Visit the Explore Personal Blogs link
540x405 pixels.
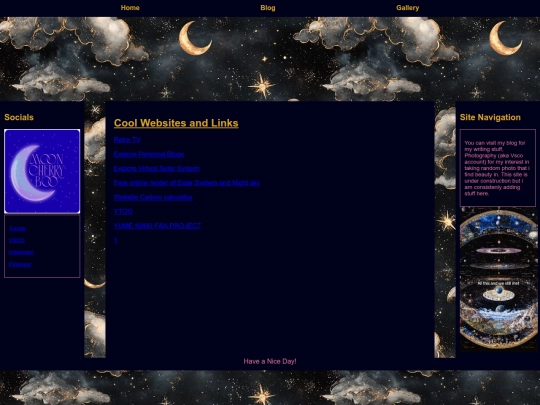pyautogui.click(x=149, y=154)
